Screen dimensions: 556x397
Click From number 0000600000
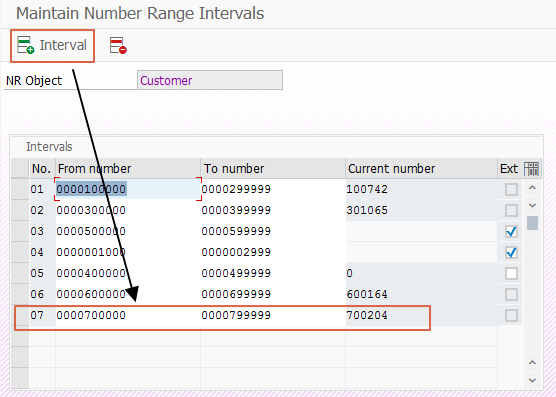click(x=128, y=294)
